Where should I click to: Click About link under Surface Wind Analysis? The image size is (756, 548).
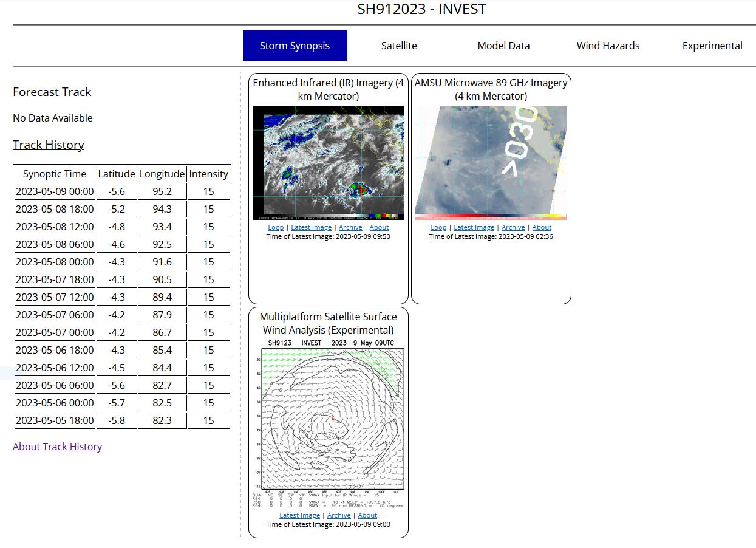coord(367,515)
